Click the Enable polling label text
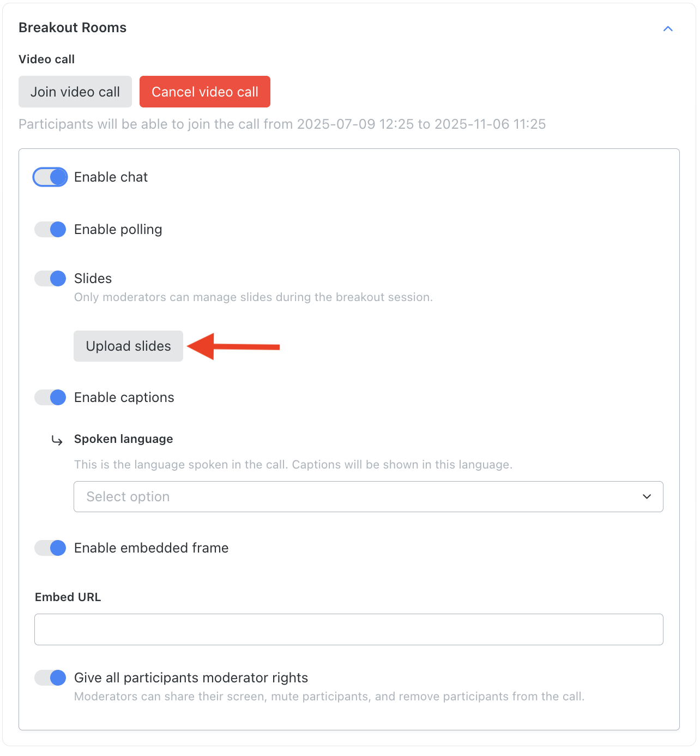The image size is (700, 756). (118, 230)
